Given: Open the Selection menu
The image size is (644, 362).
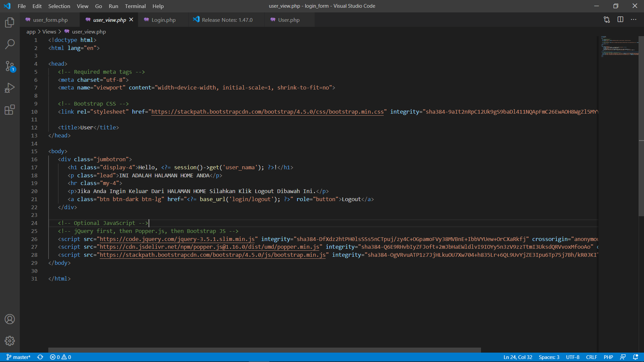Looking at the screenshot, I should (x=59, y=6).
